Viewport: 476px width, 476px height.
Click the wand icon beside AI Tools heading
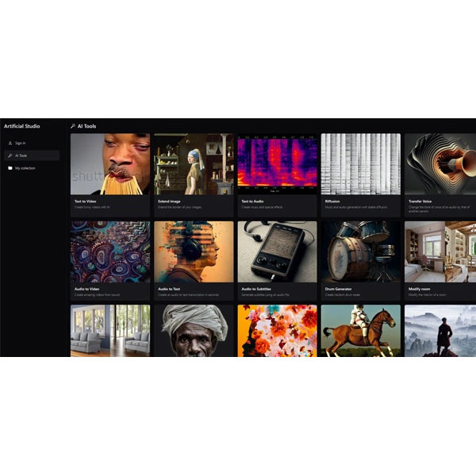coord(73,125)
